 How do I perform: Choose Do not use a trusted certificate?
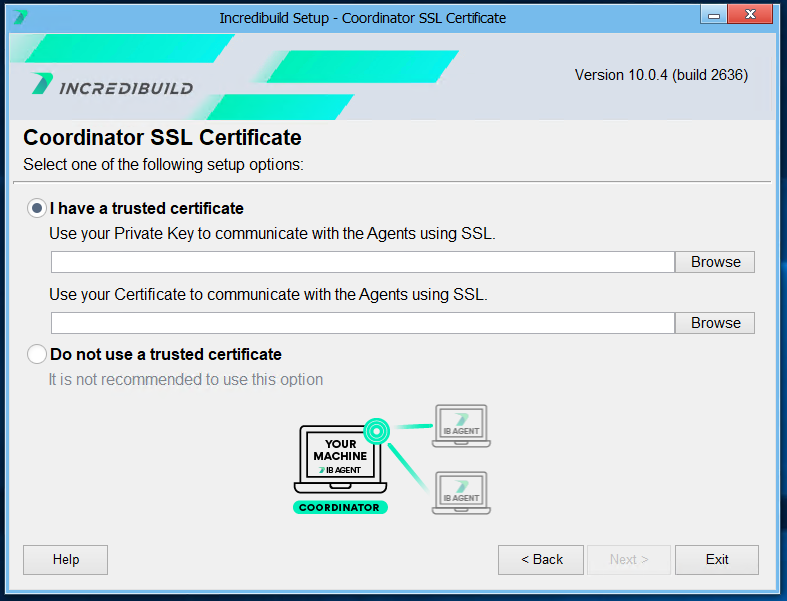tap(37, 354)
